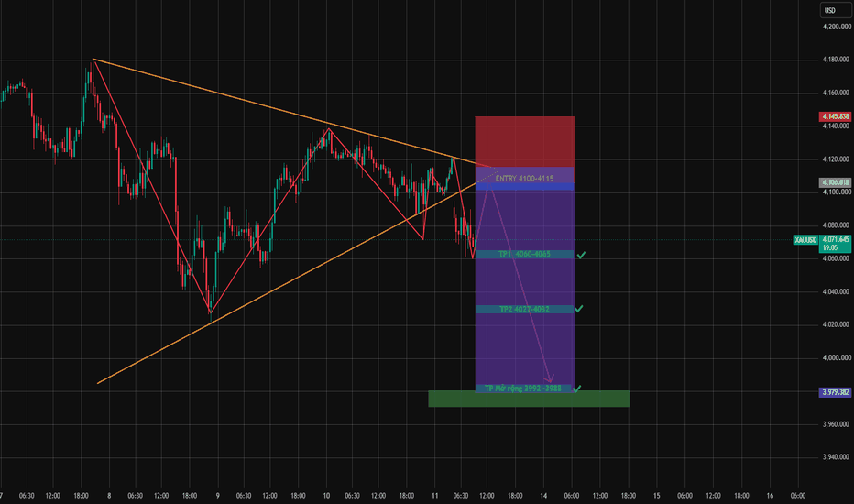The height and width of the screenshot is (504, 854).
Task: Select the gray 4,106.818 entry price label
Action: (836, 182)
